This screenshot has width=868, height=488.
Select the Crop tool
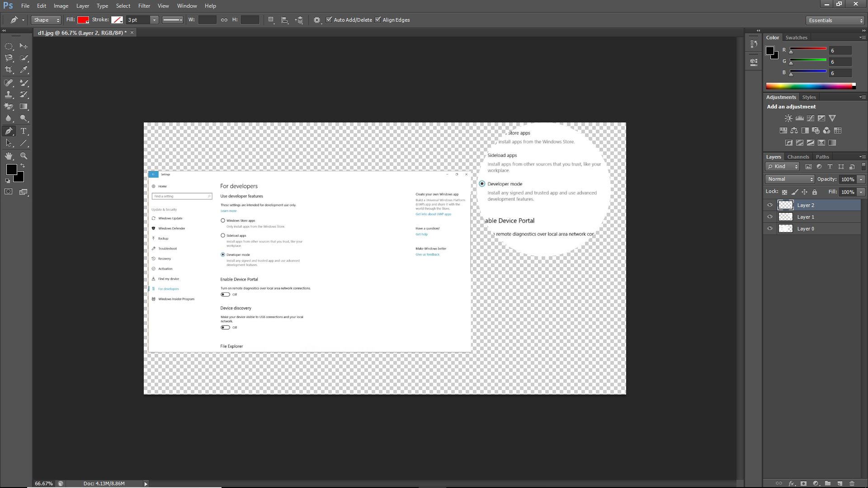[9, 70]
